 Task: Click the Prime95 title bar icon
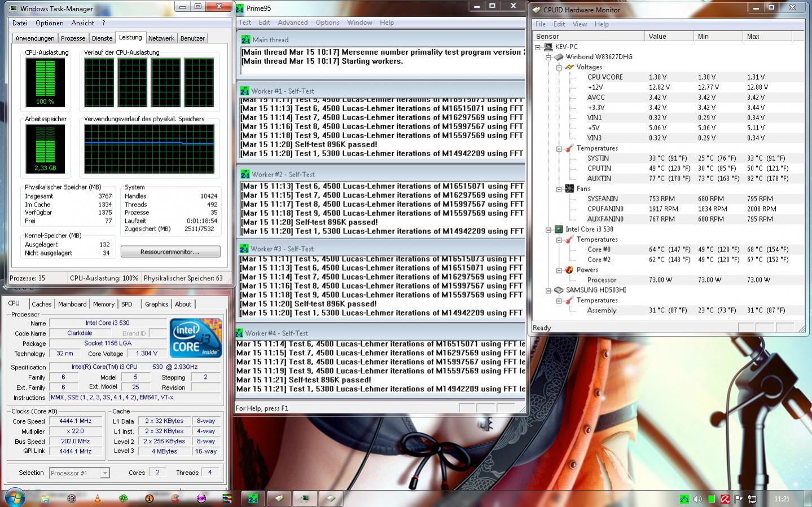pyautogui.click(x=239, y=8)
